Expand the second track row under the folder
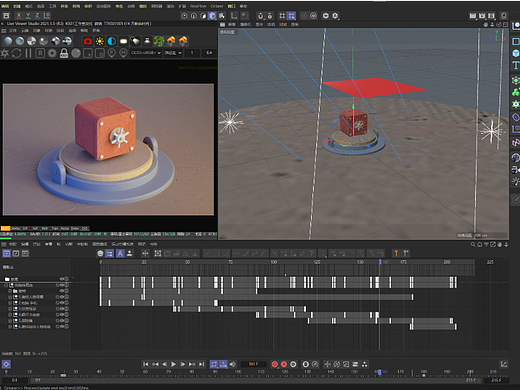Viewport: 520px width, 390px height. tap(6, 285)
